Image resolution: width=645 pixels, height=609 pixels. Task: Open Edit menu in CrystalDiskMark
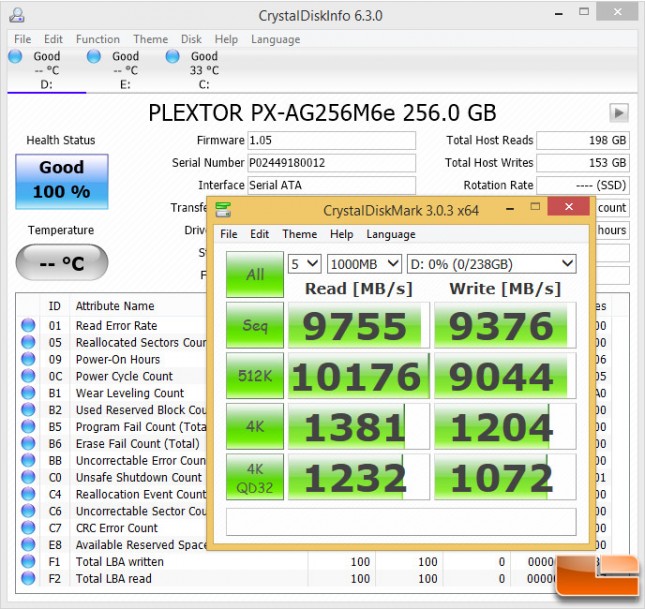click(260, 234)
